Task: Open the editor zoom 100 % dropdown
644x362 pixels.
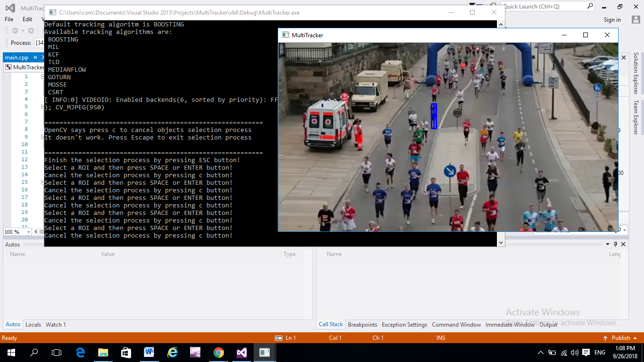Action: [x=29, y=232]
